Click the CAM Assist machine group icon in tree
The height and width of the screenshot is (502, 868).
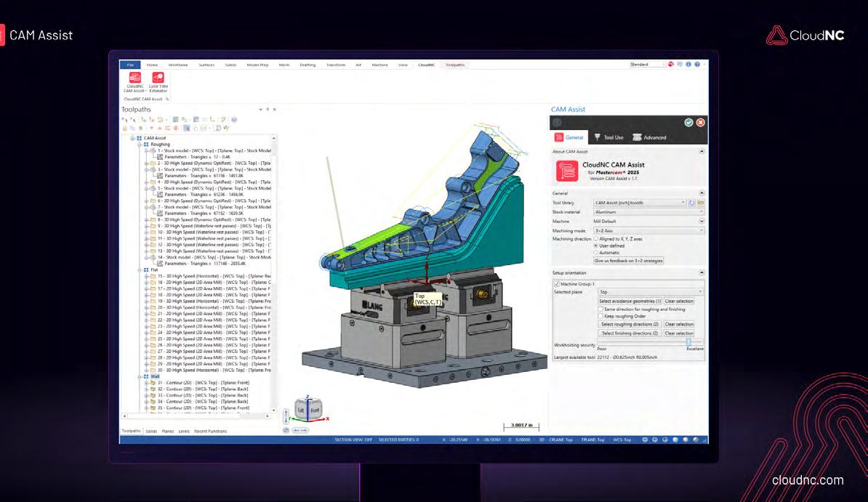(140, 138)
